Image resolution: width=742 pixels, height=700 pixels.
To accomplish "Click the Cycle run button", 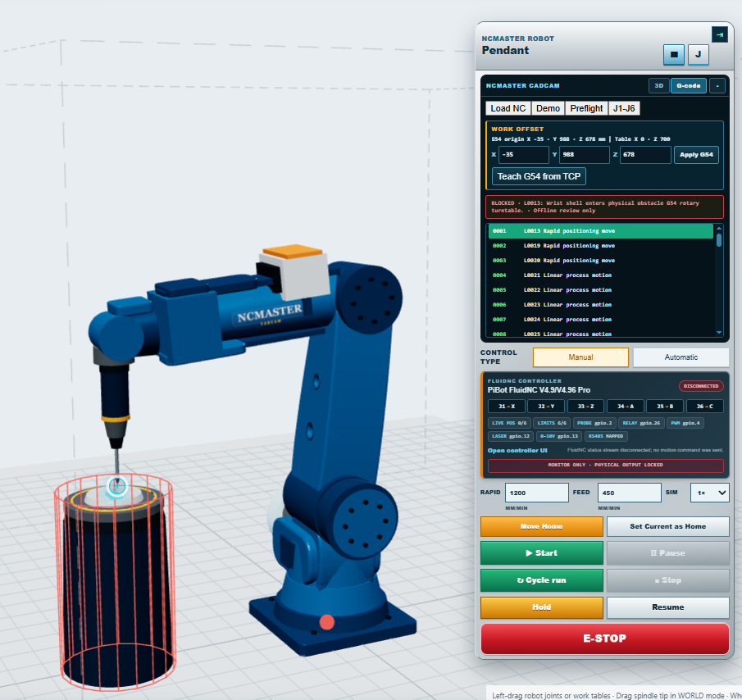I will click(541, 580).
